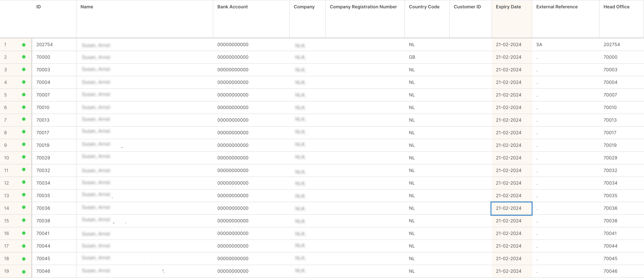Click the green status dot in row 3
Viewport: 644px width, 278px height.
tap(24, 69)
